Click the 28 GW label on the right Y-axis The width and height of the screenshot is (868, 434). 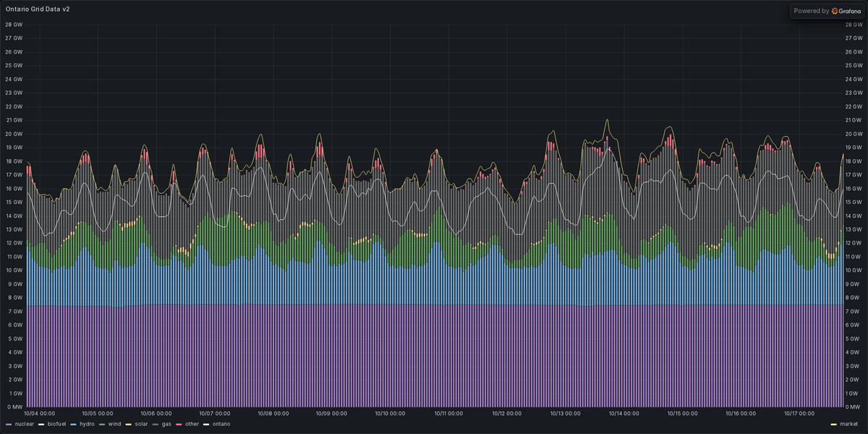coord(854,25)
